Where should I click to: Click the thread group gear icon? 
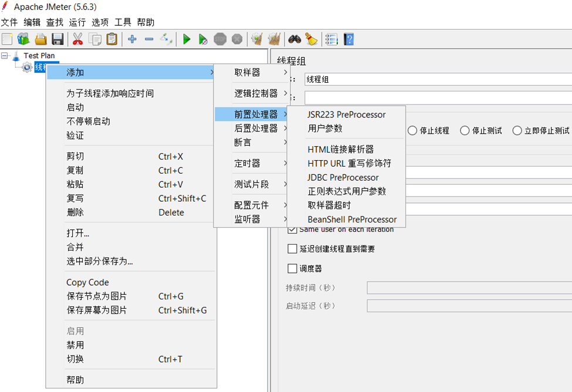26,67
